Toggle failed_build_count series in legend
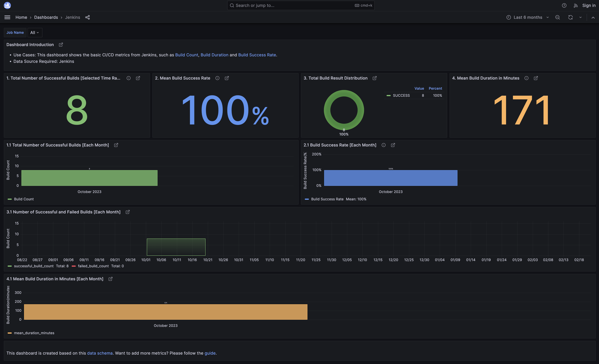This screenshot has height=364, width=599. tap(93, 266)
